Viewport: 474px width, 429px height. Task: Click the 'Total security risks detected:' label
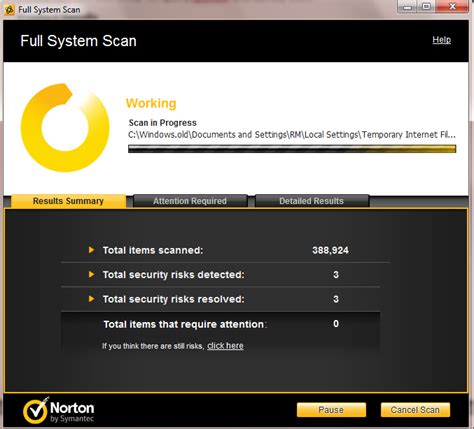173,275
